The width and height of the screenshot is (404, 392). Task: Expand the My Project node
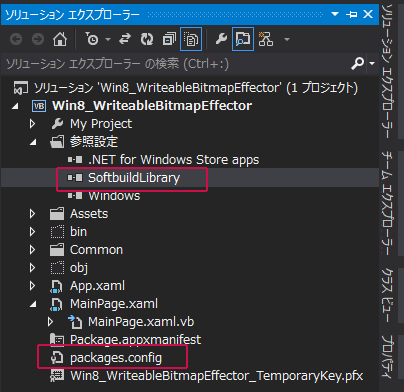pyautogui.click(x=32, y=124)
